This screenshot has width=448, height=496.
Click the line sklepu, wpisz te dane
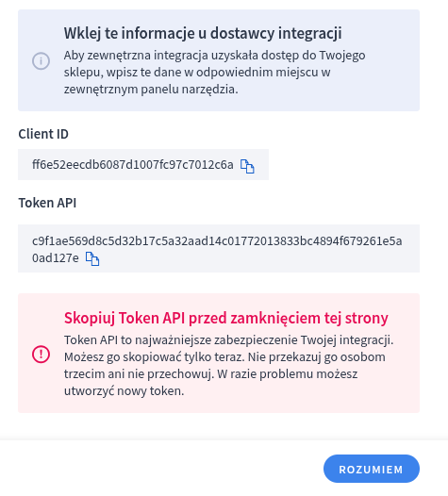pyautogui.click(x=197, y=72)
